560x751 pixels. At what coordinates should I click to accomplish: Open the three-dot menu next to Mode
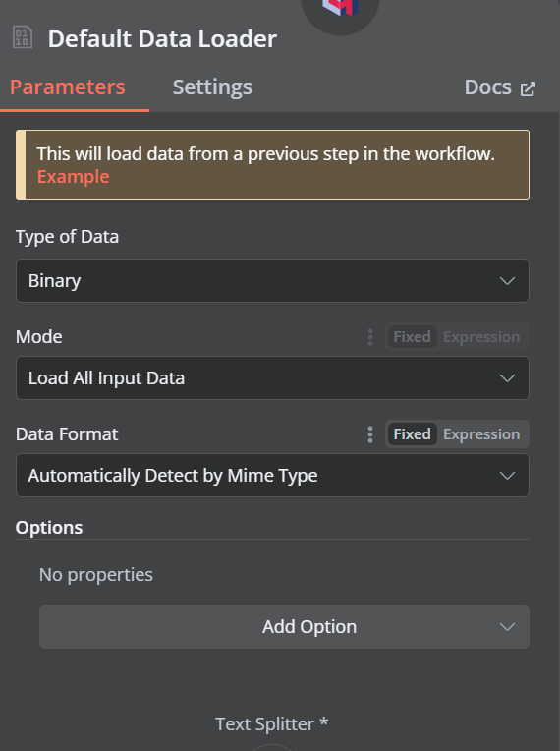click(370, 337)
